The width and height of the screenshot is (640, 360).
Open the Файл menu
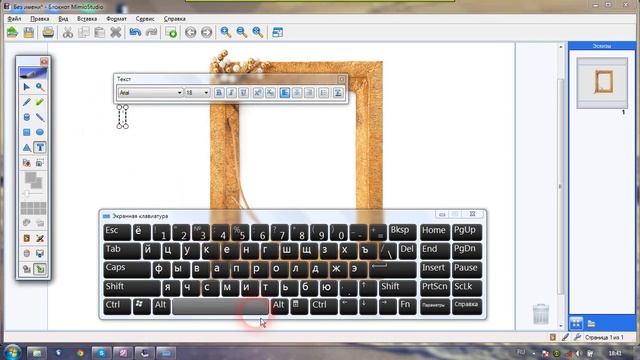coord(14,19)
